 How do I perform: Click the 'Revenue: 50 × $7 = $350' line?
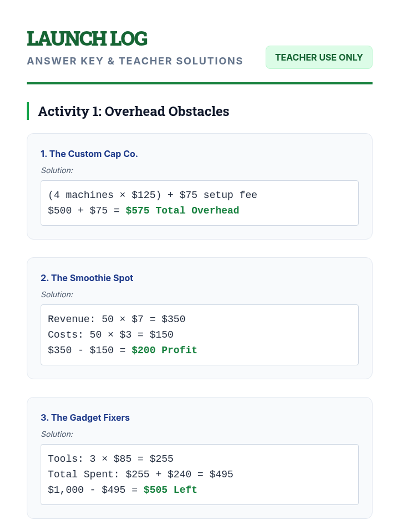(116, 319)
